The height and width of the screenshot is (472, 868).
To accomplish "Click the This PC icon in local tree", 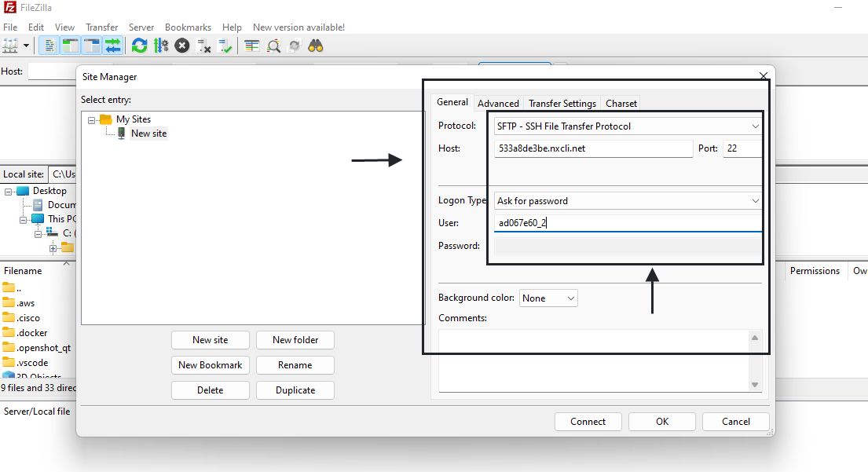I will (38, 218).
